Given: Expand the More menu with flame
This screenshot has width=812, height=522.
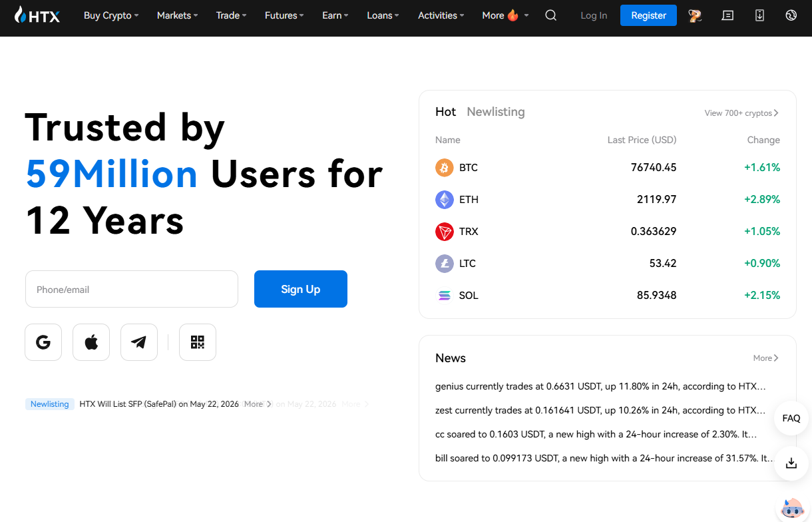Looking at the screenshot, I should point(505,15).
